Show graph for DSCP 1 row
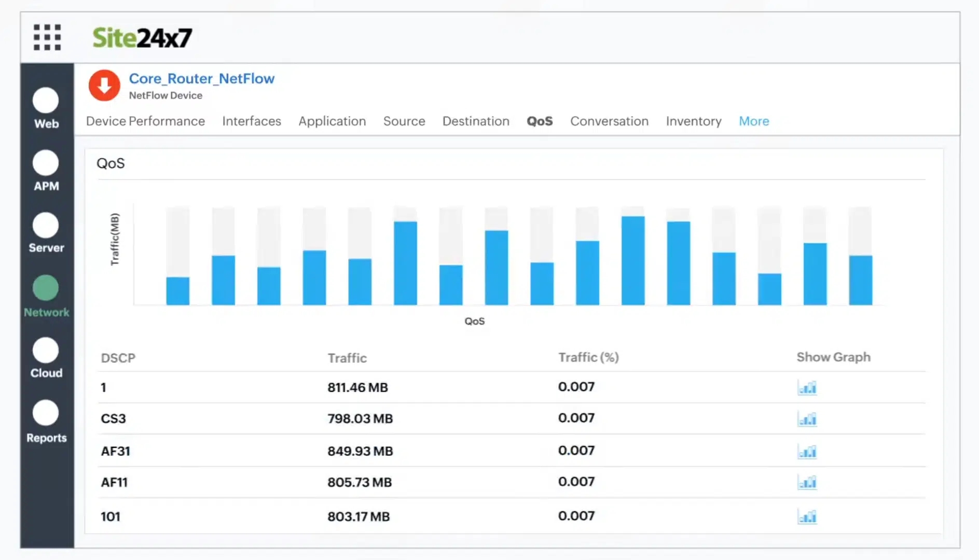 pyautogui.click(x=807, y=388)
